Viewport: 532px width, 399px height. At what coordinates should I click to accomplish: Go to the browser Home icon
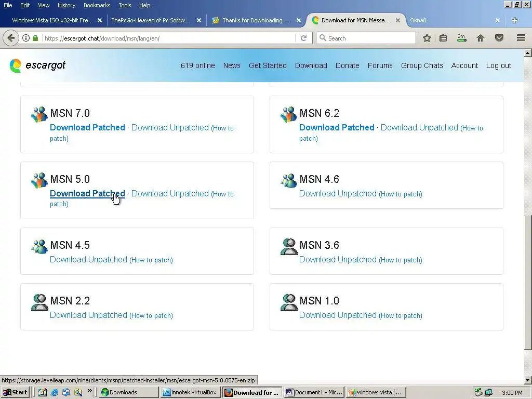pyautogui.click(x=481, y=38)
